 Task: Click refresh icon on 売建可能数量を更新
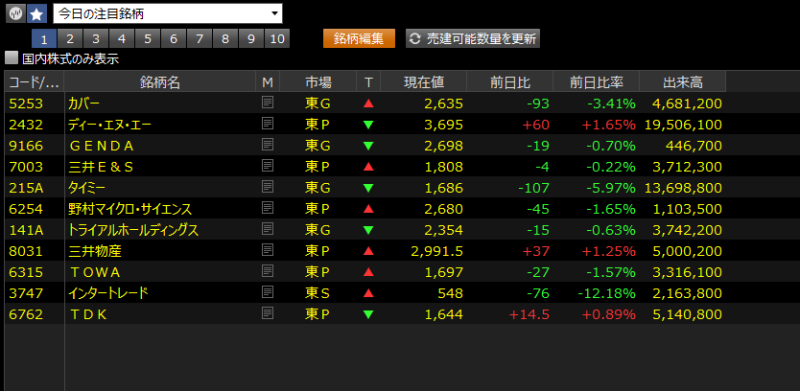tap(416, 39)
